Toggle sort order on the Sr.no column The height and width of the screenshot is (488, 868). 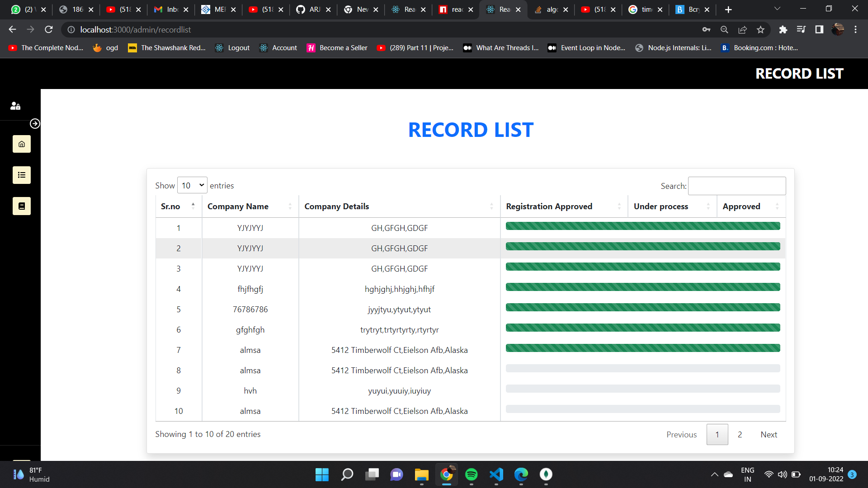[x=193, y=206]
